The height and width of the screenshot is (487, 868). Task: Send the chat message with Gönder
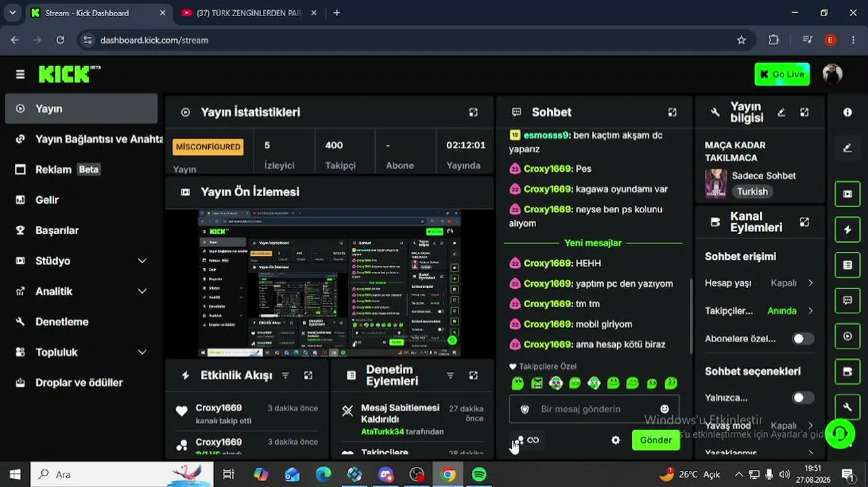point(656,440)
